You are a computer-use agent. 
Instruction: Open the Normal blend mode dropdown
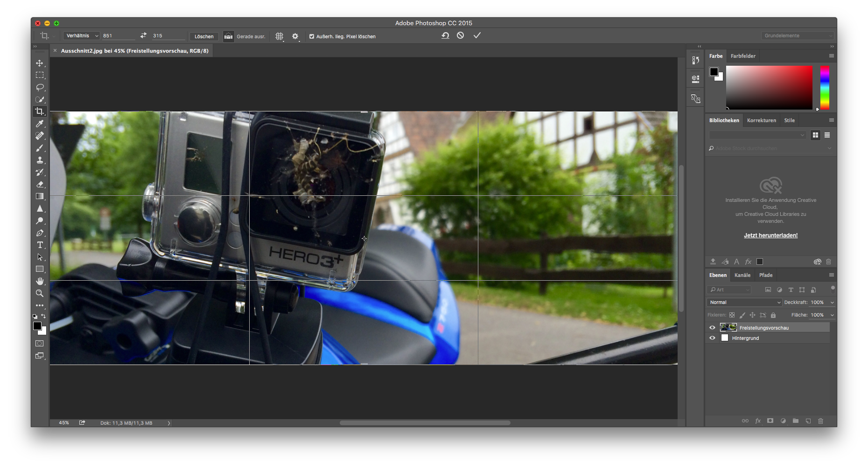744,303
